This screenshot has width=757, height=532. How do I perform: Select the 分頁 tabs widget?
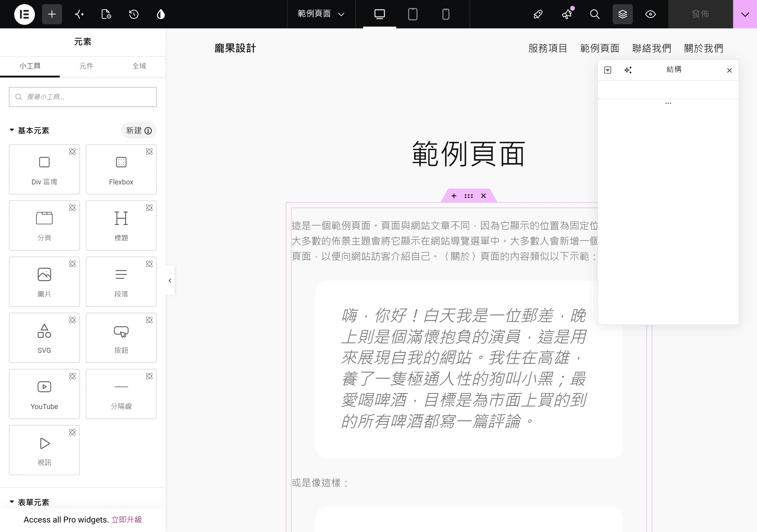coord(44,226)
